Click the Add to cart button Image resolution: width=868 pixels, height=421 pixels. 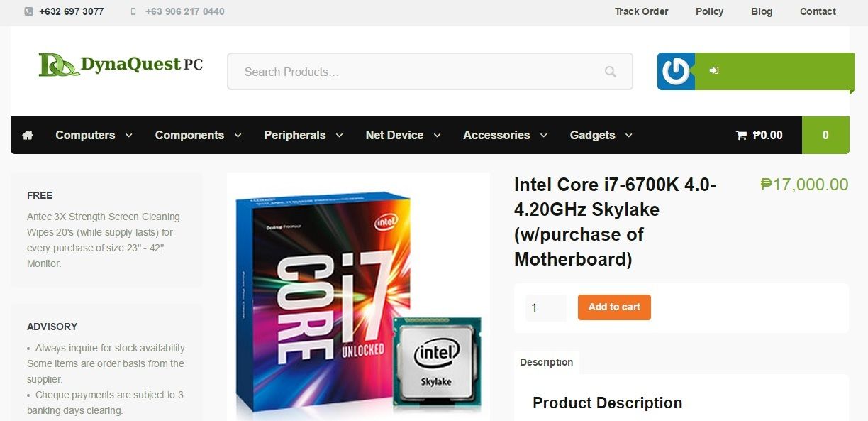pyautogui.click(x=614, y=307)
